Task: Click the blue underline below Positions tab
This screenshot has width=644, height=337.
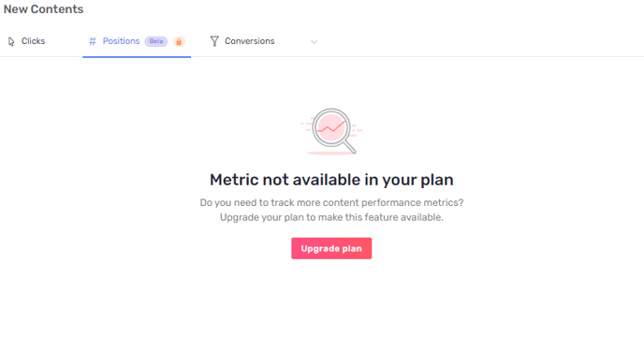Action: (x=137, y=57)
